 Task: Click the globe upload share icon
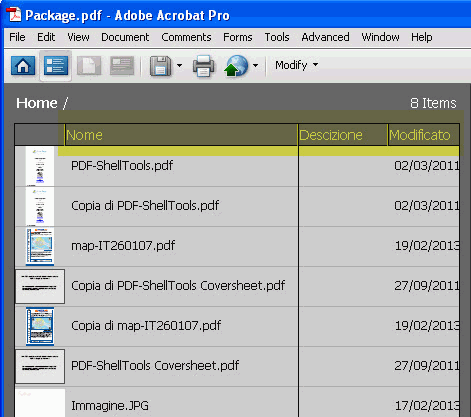tap(236, 66)
